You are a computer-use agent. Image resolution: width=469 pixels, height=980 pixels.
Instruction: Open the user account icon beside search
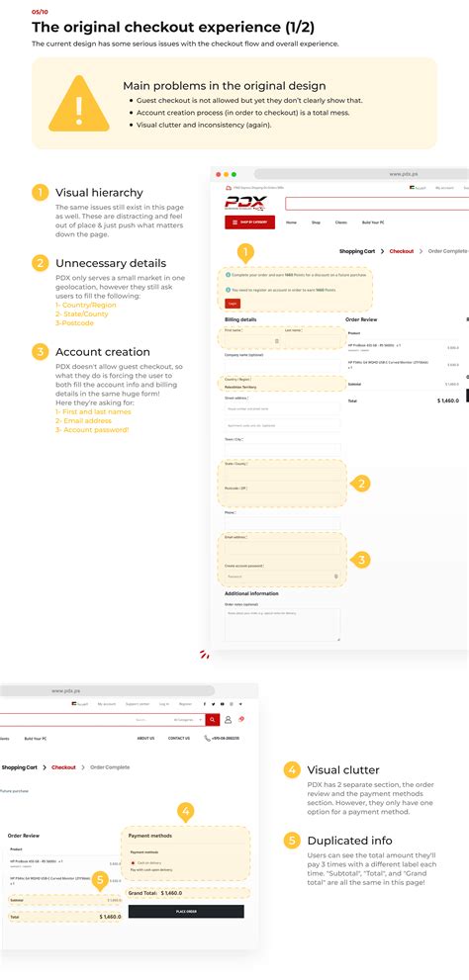point(229,720)
